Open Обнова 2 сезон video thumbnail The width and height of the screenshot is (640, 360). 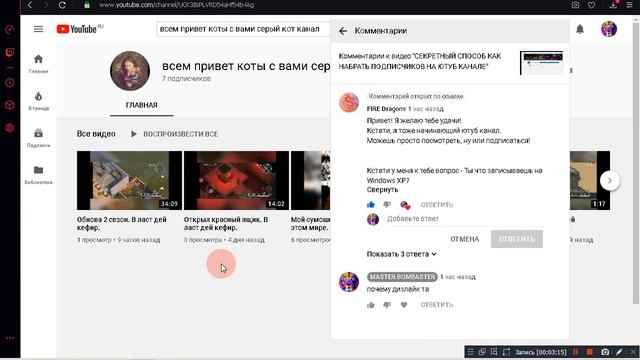pyautogui.click(x=129, y=180)
